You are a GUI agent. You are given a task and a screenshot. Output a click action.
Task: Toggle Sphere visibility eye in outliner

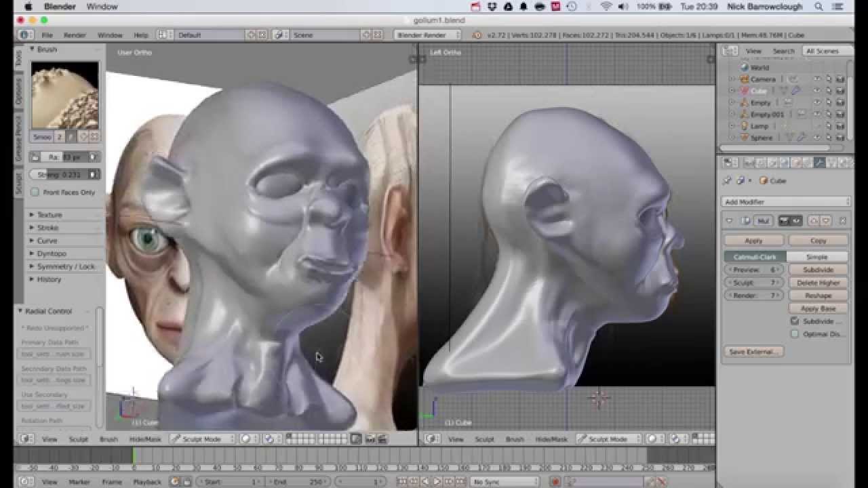tap(817, 138)
